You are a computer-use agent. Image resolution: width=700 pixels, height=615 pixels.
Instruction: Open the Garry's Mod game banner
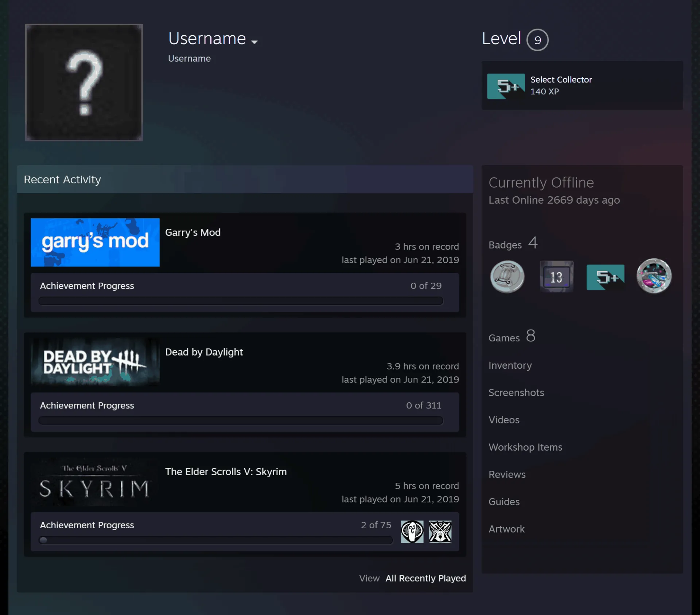[95, 242]
